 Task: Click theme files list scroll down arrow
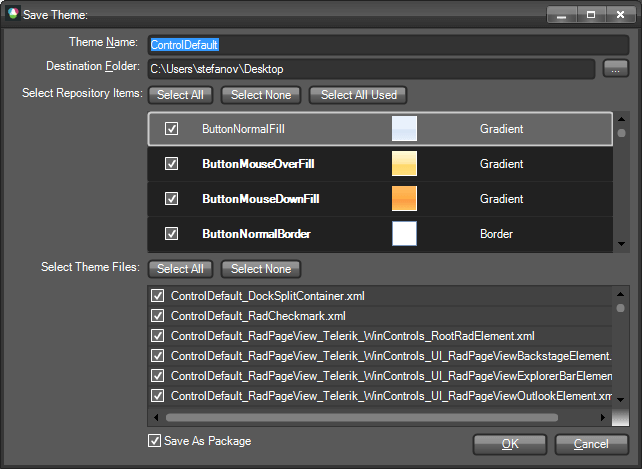coord(620,400)
